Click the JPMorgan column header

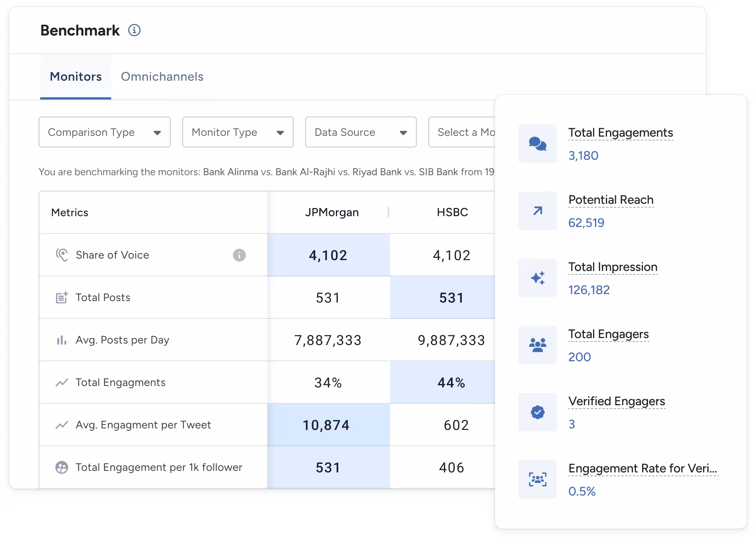(x=332, y=212)
